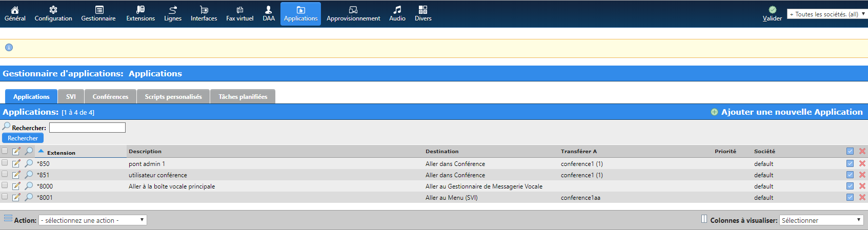Delete application *8001 with red X
Viewport: 868px width, 230px height.
point(862,197)
